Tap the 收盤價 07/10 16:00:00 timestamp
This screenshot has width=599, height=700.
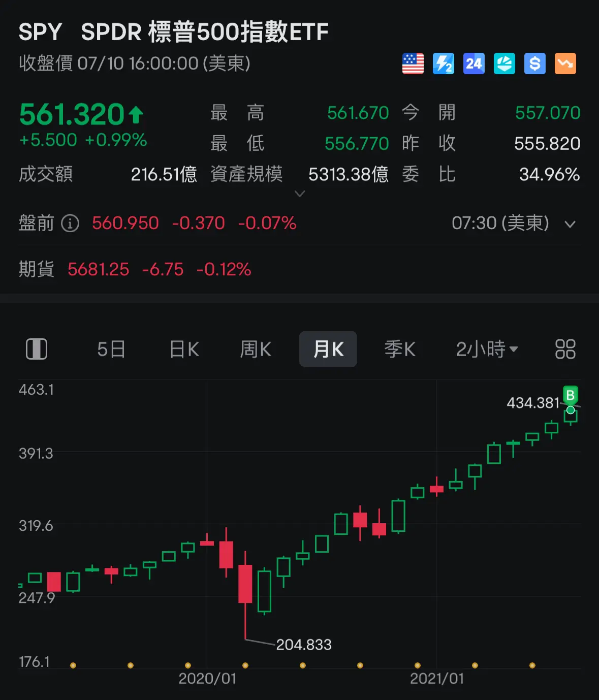pyautogui.click(x=135, y=63)
